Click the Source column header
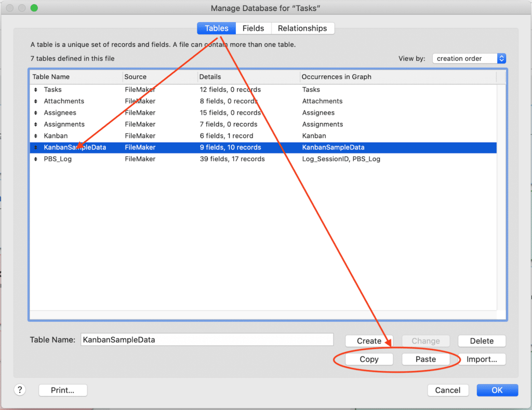532x410 pixels. [160, 77]
